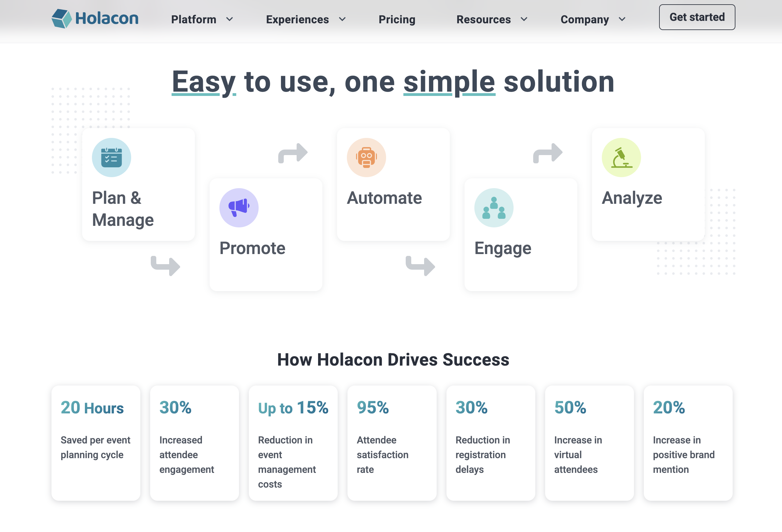Screen dimensions: 782x532
Task: Go to the Pricing page
Action: coord(397,20)
